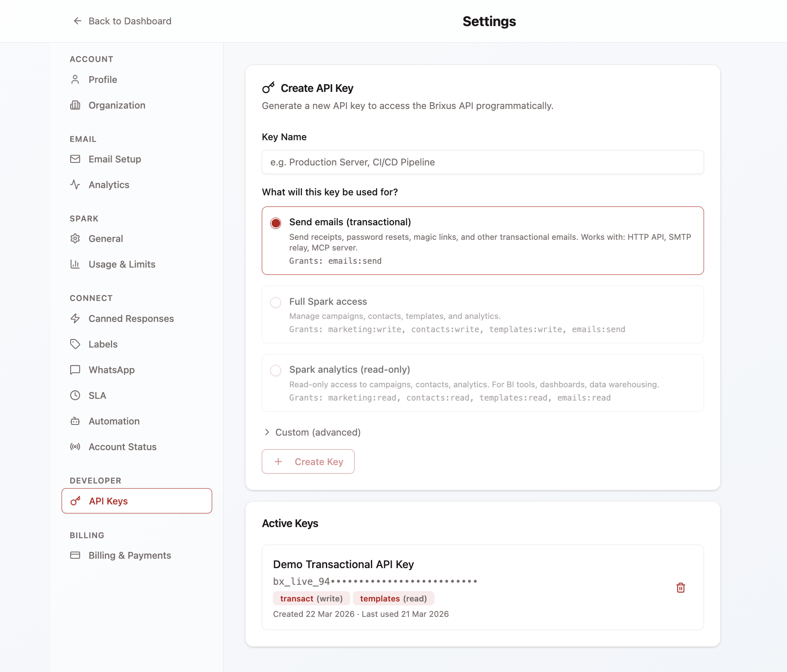The height and width of the screenshot is (672, 787).
Task: Select Send emails (transactional) radio option
Action: tap(276, 223)
